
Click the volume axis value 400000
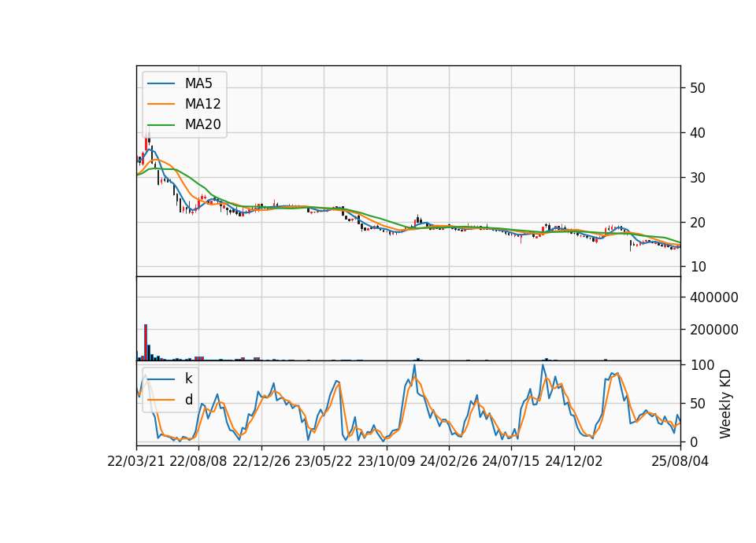click(714, 297)
